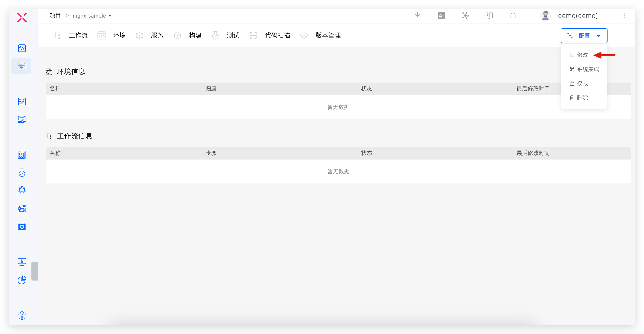Click the download icon in top bar
Viewport: 644px width, 334px height.
417,15
